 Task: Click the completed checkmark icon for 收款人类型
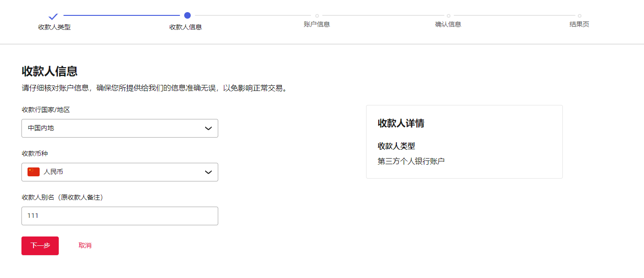click(54, 16)
